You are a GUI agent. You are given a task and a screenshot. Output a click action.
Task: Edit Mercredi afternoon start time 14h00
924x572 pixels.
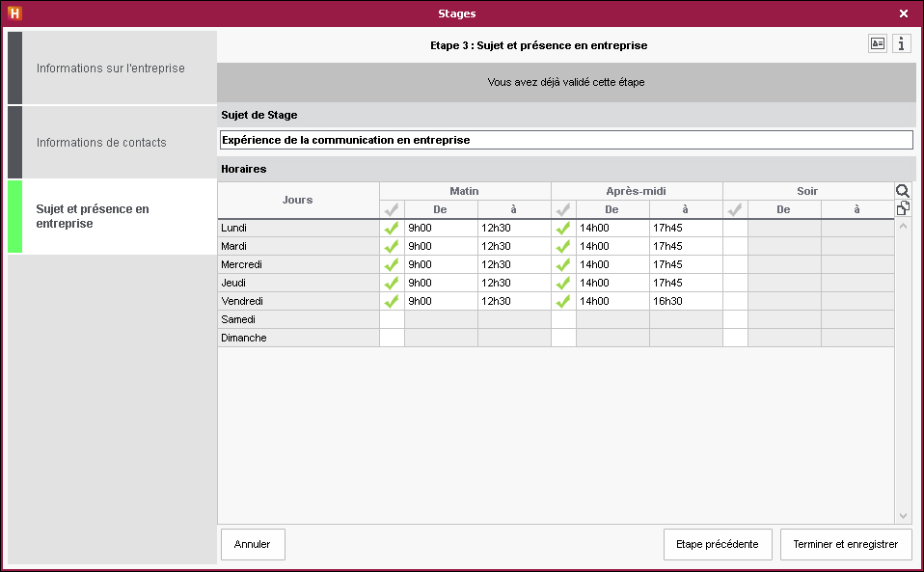(x=612, y=264)
